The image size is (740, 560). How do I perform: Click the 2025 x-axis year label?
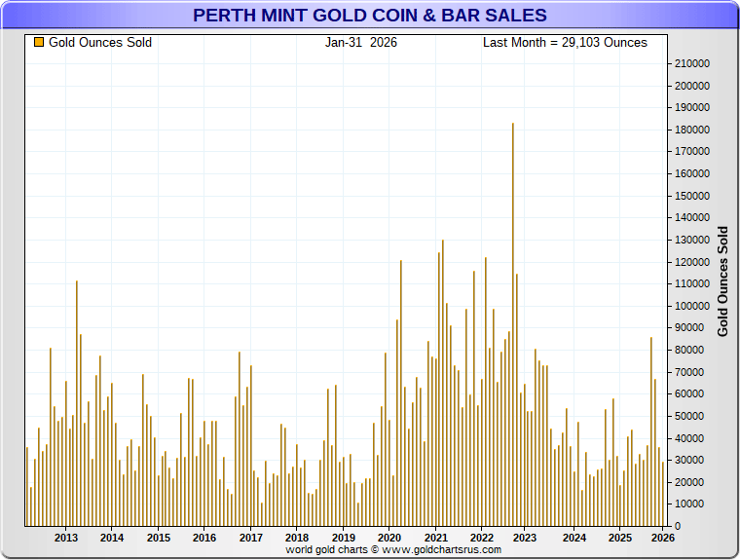(x=618, y=538)
